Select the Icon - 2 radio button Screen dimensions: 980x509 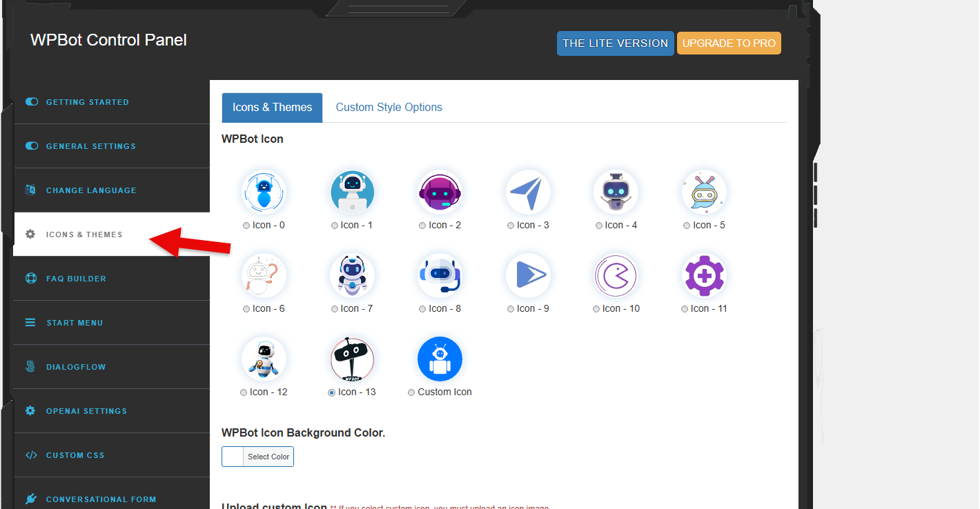pyautogui.click(x=422, y=226)
